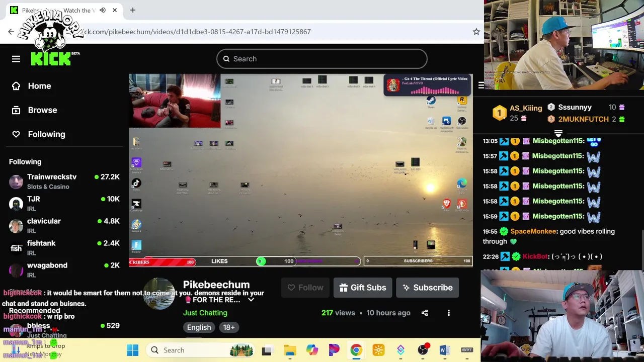Click Trainwreckstv avatar
Viewport: 644px width, 362px height.
point(16,182)
